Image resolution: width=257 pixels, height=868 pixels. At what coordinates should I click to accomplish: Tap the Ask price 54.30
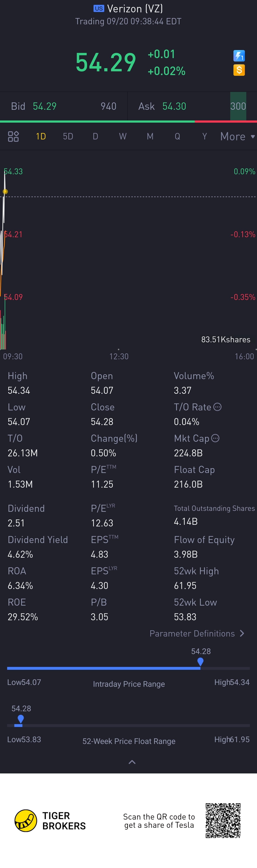pos(174,107)
